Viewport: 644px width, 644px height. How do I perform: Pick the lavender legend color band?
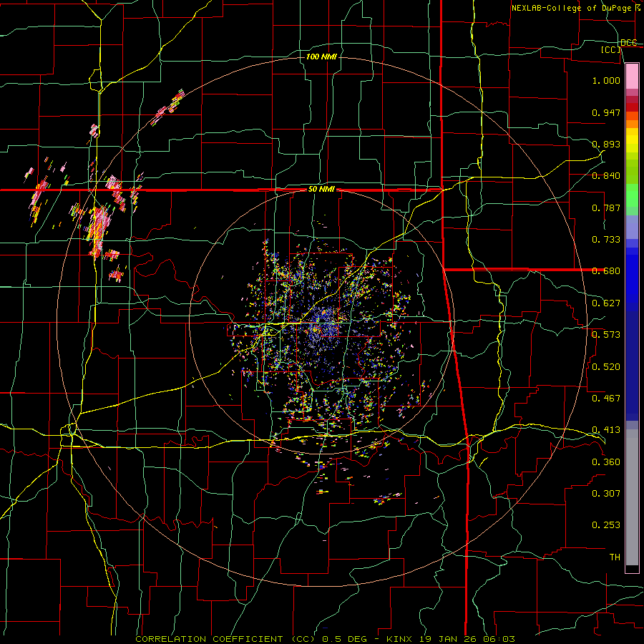(632, 227)
